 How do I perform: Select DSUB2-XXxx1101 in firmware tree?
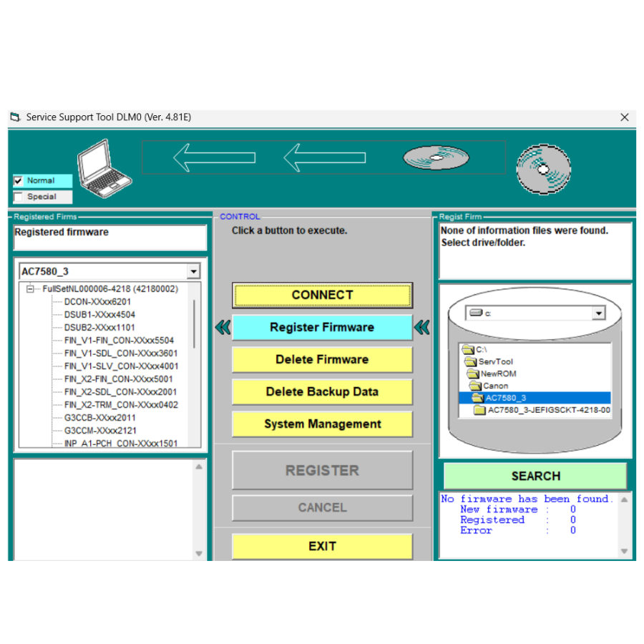click(99, 328)
